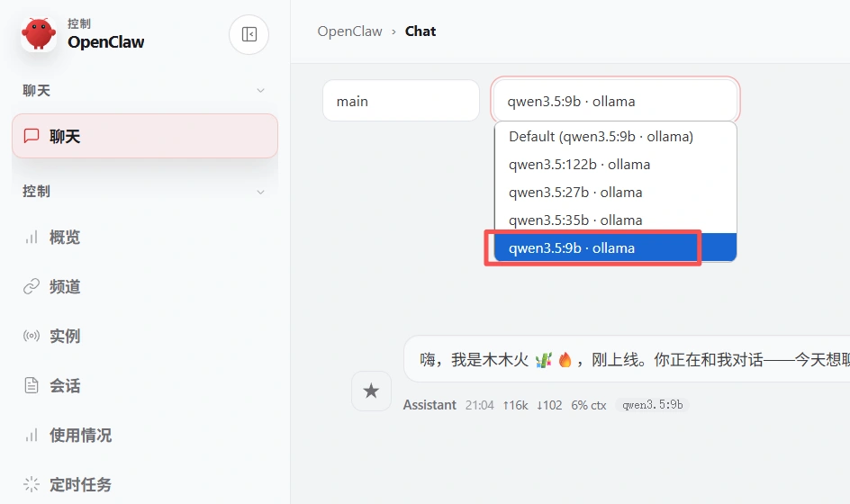
Task: Click the OpenClaw title text in sidebar header
Action: point(105,41)
